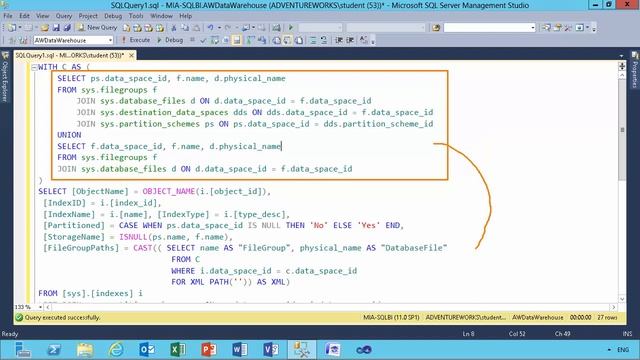This screenshot has height=360, width=640.
Task: Open the Query menu
Action: tap(64, 16)
